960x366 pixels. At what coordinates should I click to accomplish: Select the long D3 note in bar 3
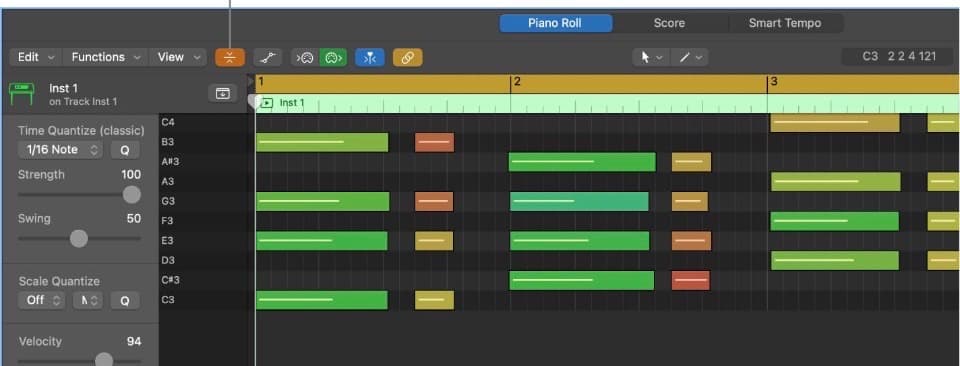pos(835,261)
